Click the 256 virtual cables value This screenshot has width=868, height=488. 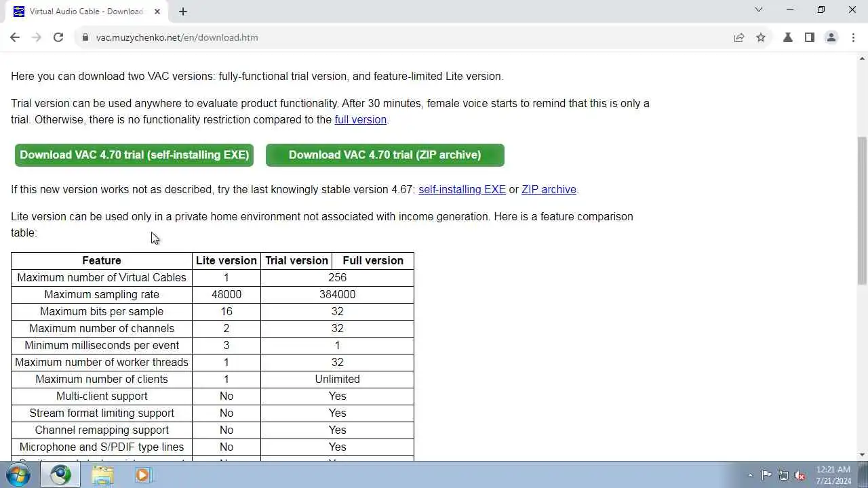tap(338, 277)
